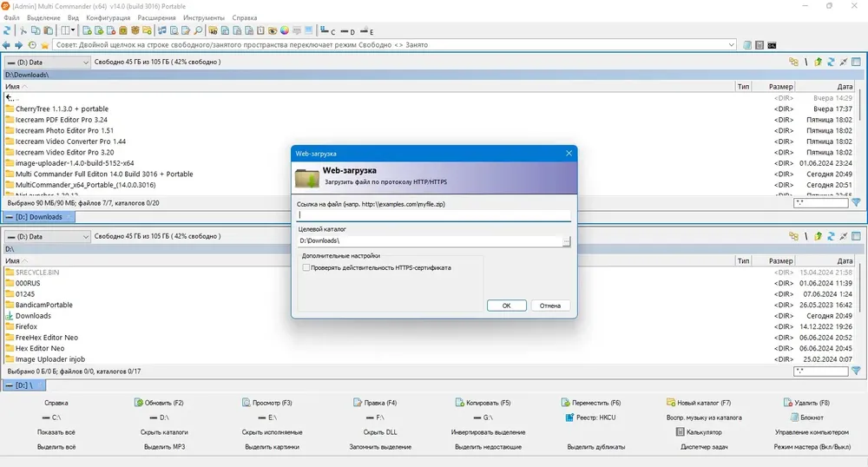Click the upper panel filter box

(x=820, y=203)
